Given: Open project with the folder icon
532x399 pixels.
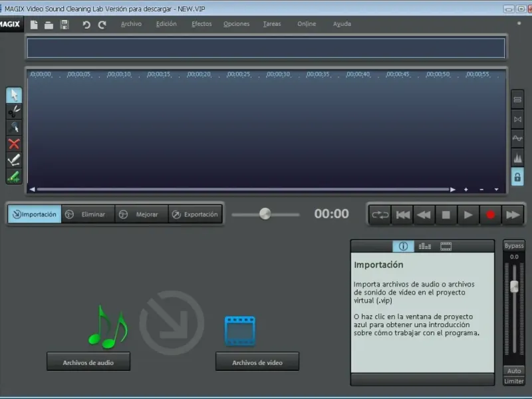Looking at the screenshot, I should [49, 25].
